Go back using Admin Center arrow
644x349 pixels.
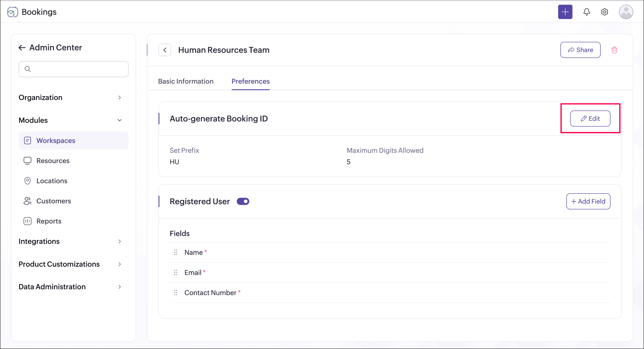click(x=22, y=47)
